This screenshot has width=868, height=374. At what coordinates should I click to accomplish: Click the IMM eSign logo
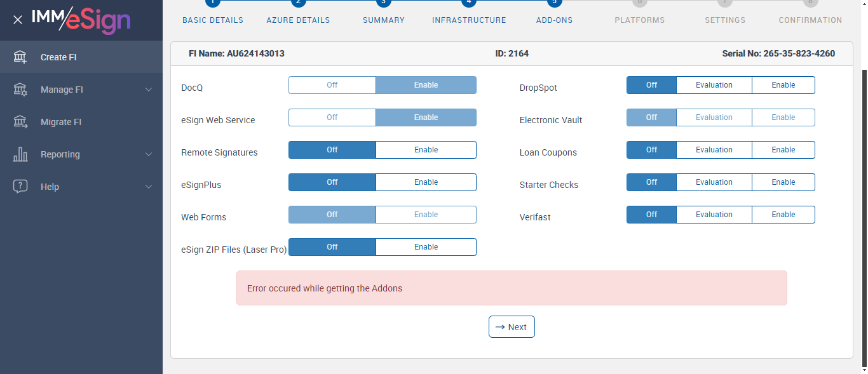click(x=81, y=20)
